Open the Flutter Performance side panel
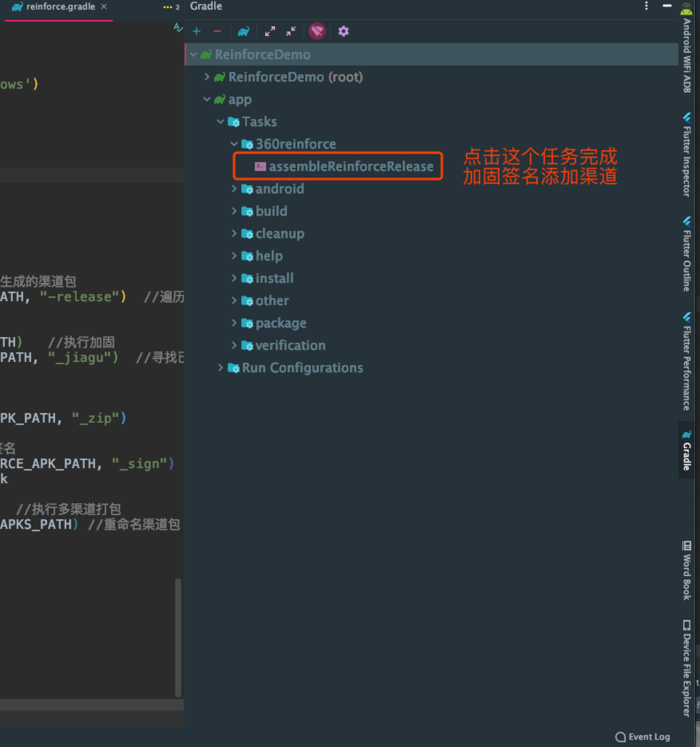Image resolution: width=700 pixels, height=747 pixels. tap(687, 362)
